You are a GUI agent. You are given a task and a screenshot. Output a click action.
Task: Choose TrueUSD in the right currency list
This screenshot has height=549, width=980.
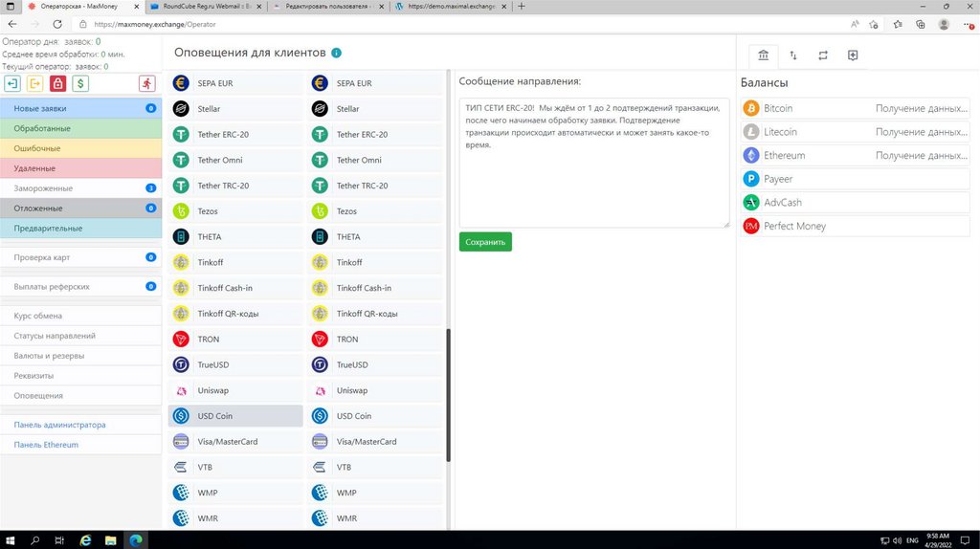point(374,364)
